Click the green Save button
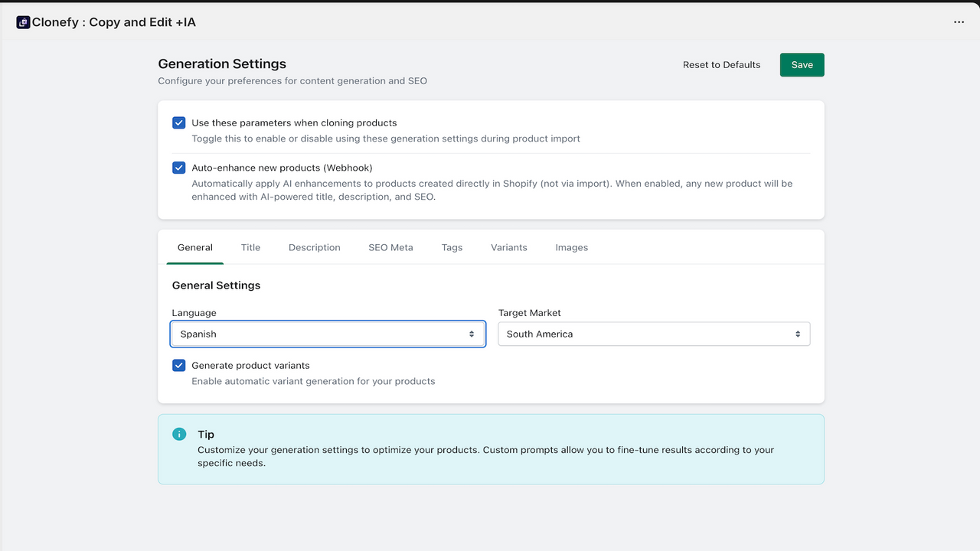Viewport: 980px width, 551px height. (802, 65)
